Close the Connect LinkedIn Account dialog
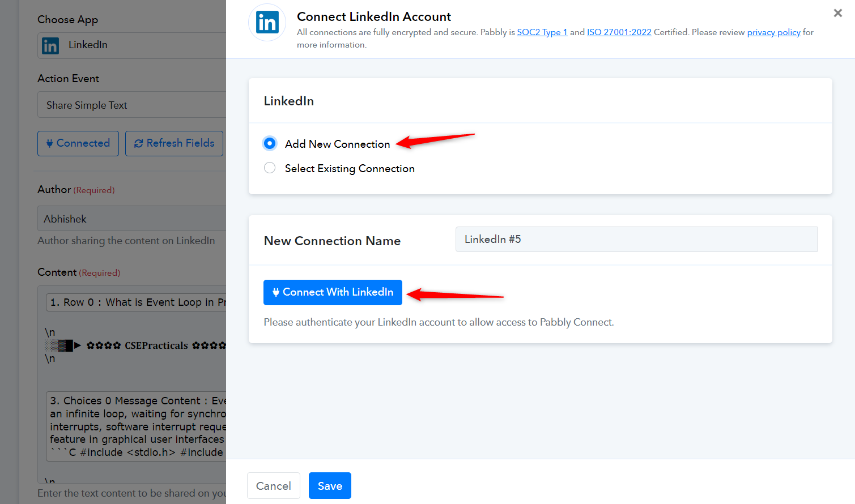855x504 pixels. tap(837, 13)
